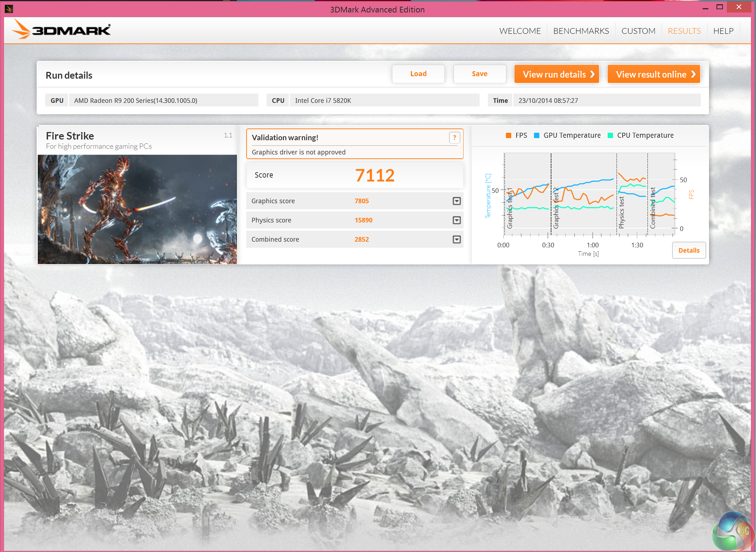Click the Fire Strike preview thumbnail

pos(137,209)
